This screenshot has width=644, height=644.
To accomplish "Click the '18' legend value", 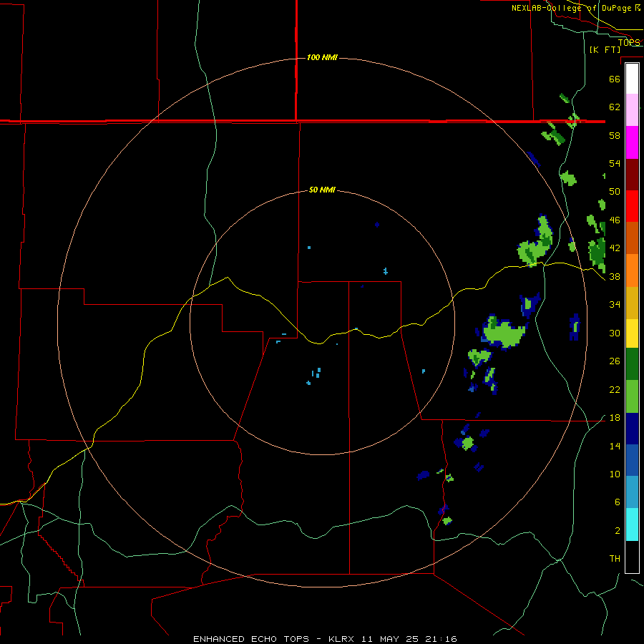I will click(615, 418).
